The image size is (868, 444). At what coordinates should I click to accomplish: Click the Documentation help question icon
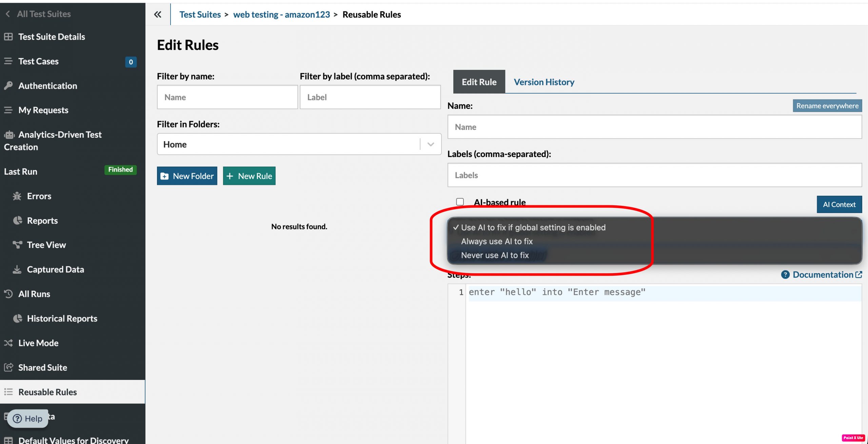(785, 275)
